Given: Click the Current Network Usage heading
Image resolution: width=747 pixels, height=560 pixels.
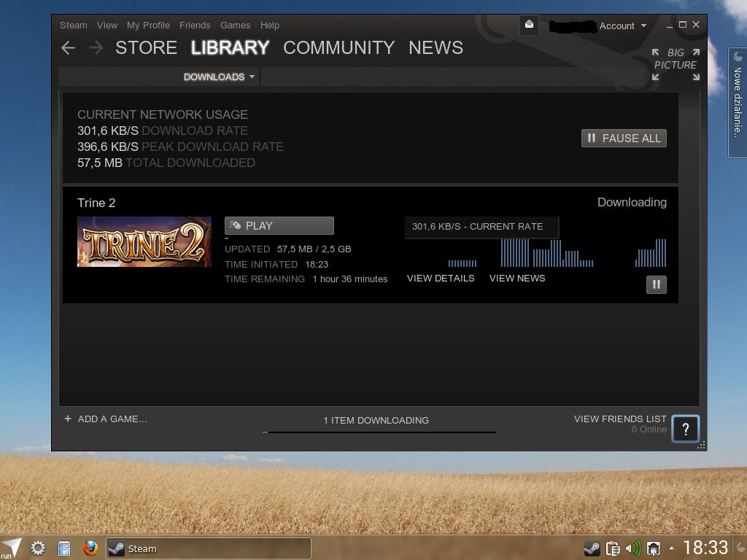Looking at the screenshot, I should pyautogui.click(x=163, y=114).
